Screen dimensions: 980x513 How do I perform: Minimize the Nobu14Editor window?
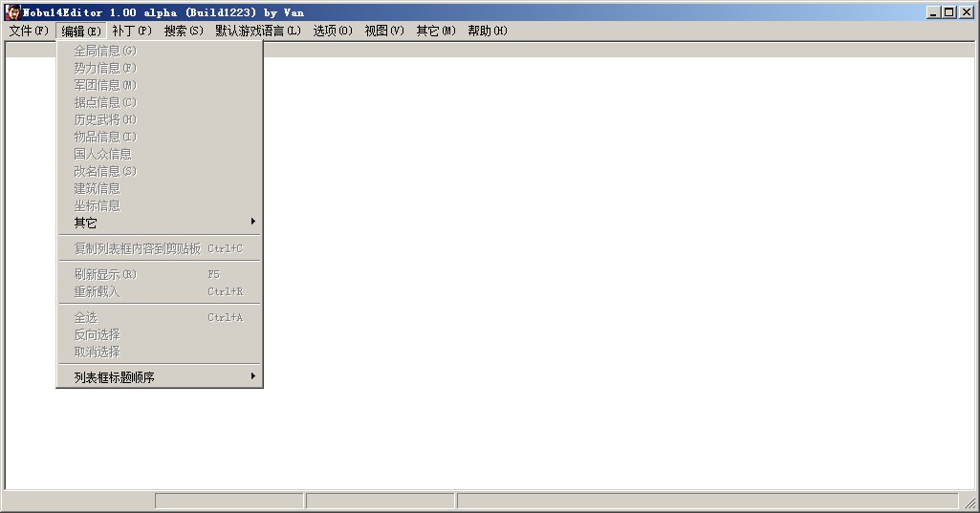(x=934, y=11)
